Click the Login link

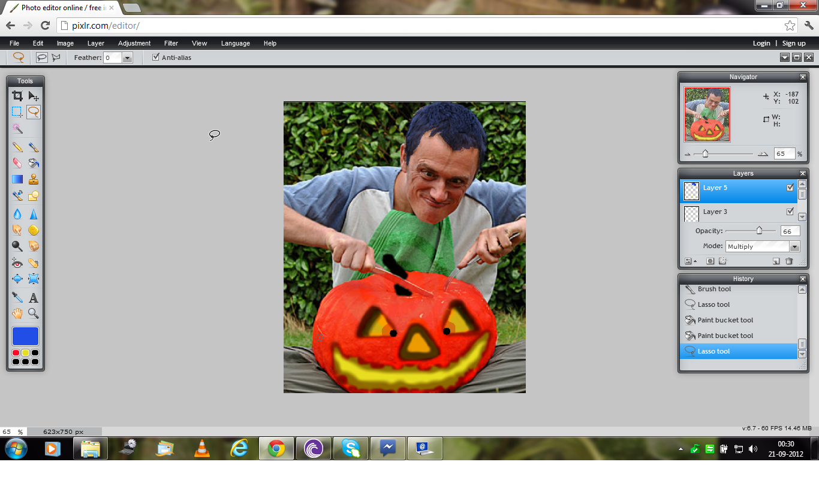pos(761,43)
